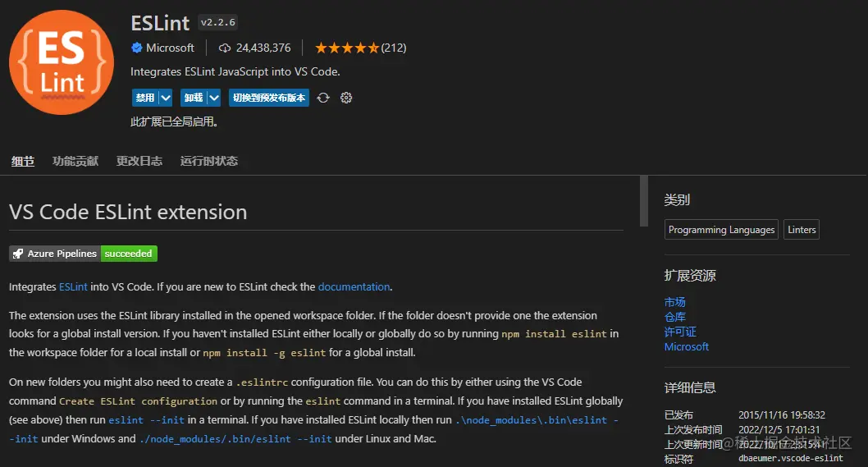Click the './node_modules/.bin/eslint --init' code text
This screenshot has height=467, width=868.
tap(235, 439)
